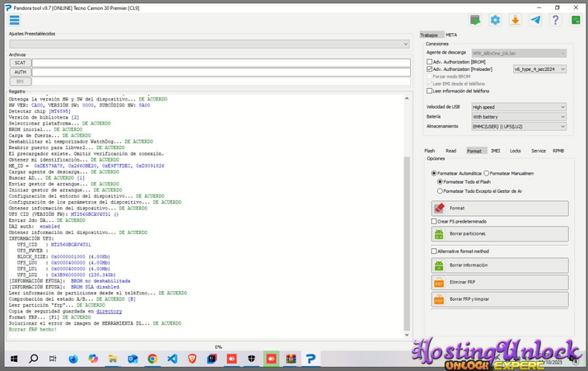The image size is (588, 371).
Task: Open the Batería dropdown
Action: tap(518, 117)
